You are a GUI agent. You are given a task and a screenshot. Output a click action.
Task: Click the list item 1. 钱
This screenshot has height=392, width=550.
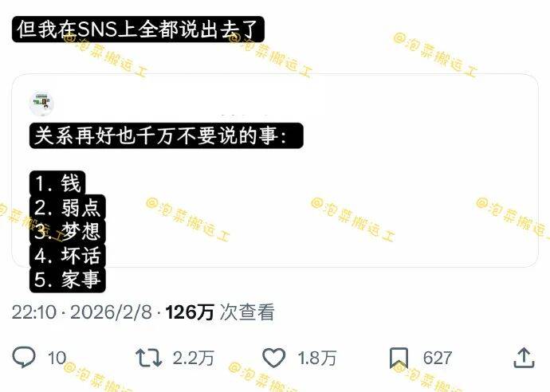[57, 183]
